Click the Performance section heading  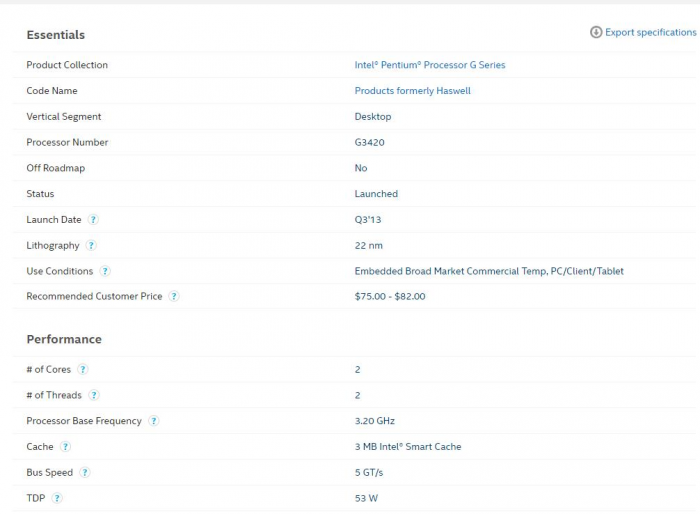click(x=64, y=339)
